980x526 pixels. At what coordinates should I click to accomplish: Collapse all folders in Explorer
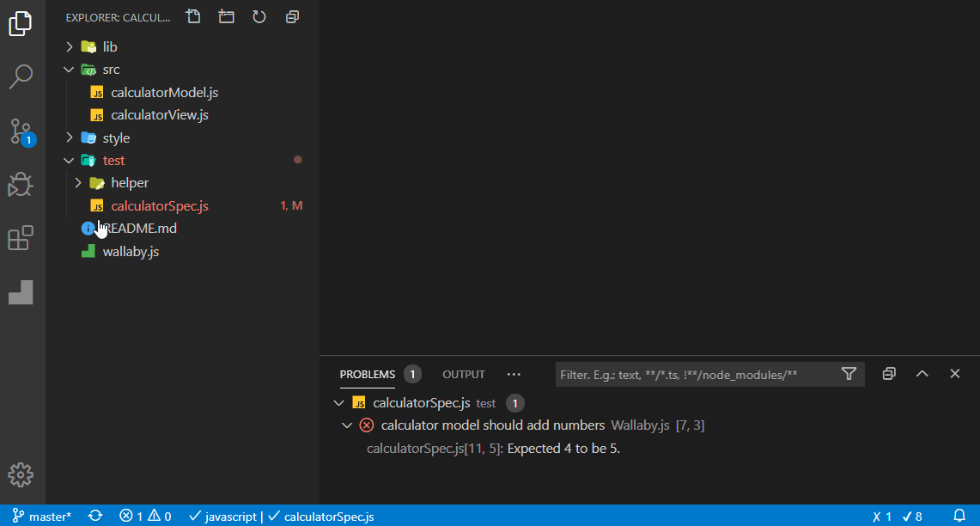[292, 16]
